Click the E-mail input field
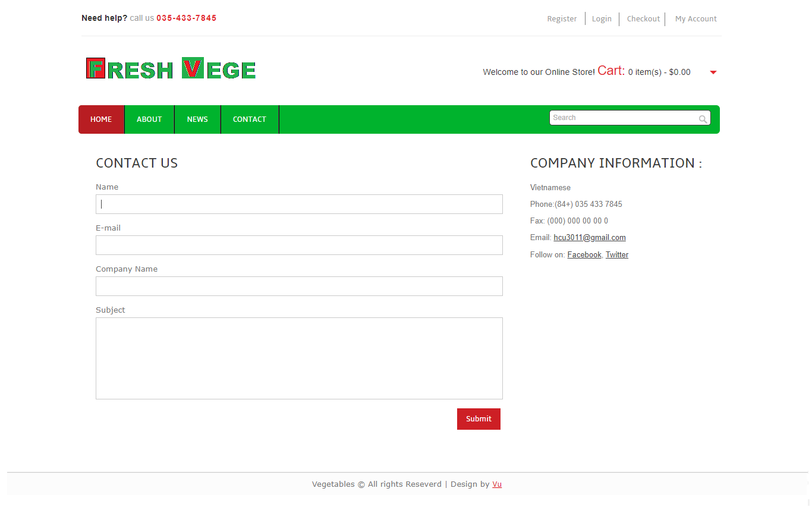 click(x=299, y=245)
